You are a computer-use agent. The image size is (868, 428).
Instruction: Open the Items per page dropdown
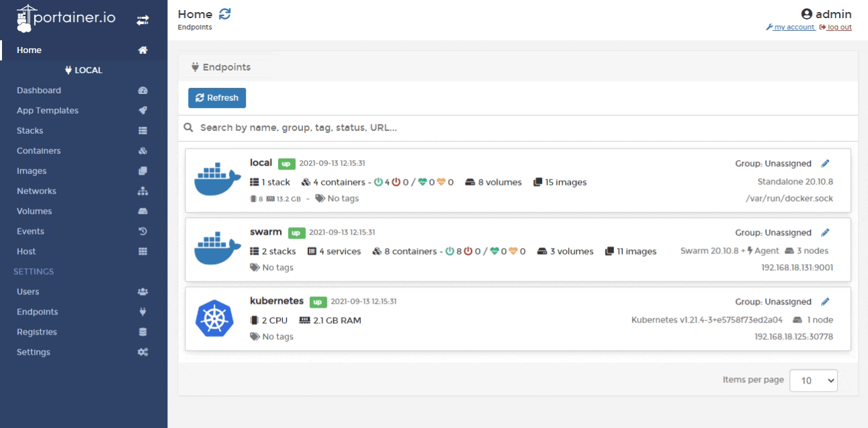(814, 380)
